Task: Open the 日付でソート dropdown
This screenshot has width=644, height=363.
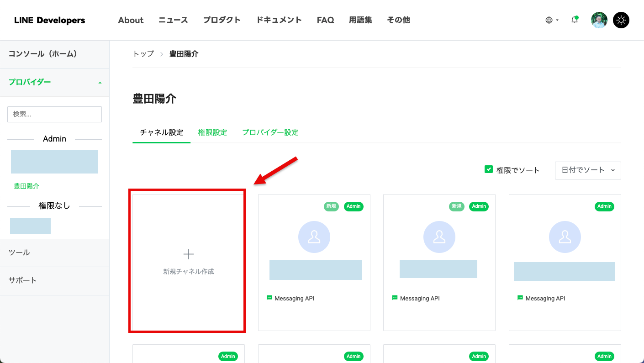Action: (x=588, y=170)
